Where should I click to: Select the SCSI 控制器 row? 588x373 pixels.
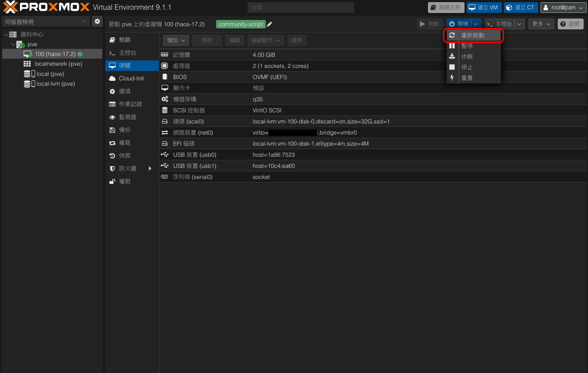(x=373, y=110)
